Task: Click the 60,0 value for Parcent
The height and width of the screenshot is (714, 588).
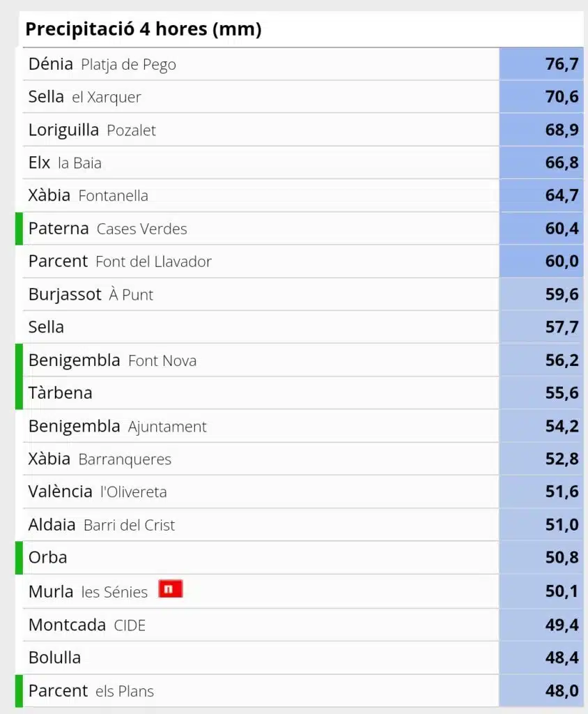Action: pyautogui.click(x=541, y=261)
